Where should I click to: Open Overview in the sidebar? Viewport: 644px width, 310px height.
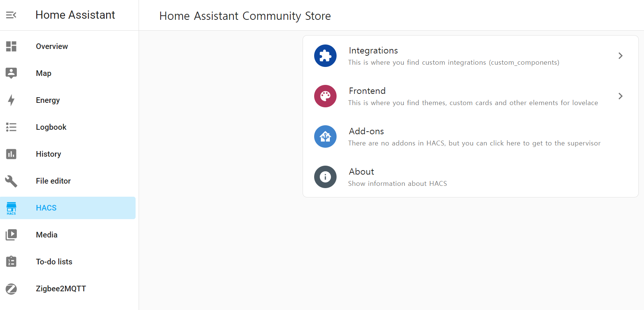click(52, 46)
